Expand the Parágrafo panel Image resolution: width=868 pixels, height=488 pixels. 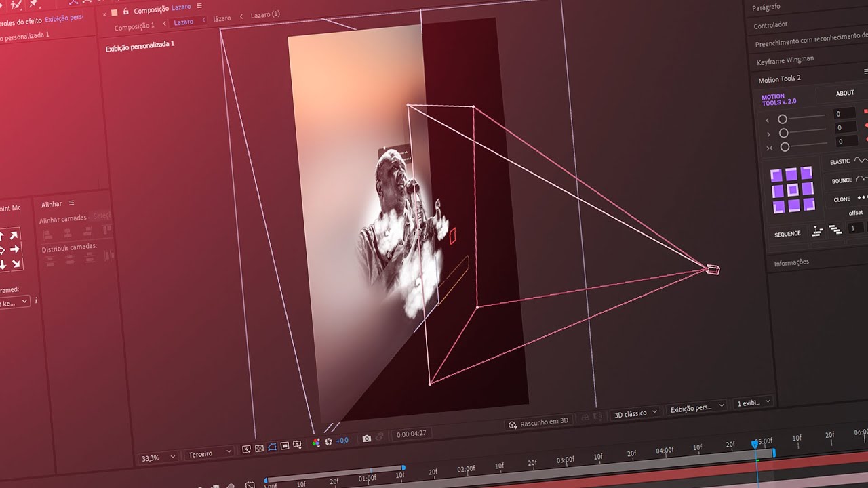tap(766, 7)
